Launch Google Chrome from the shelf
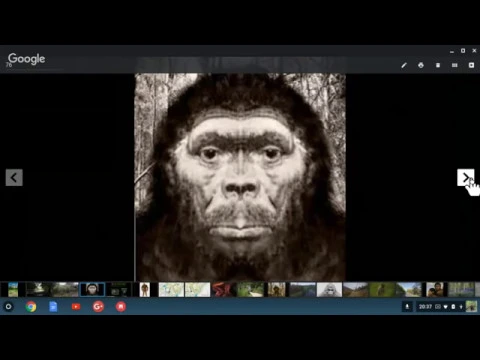This screenshot has height=360, width=480. pyautogui.click(x=31, y=306)
